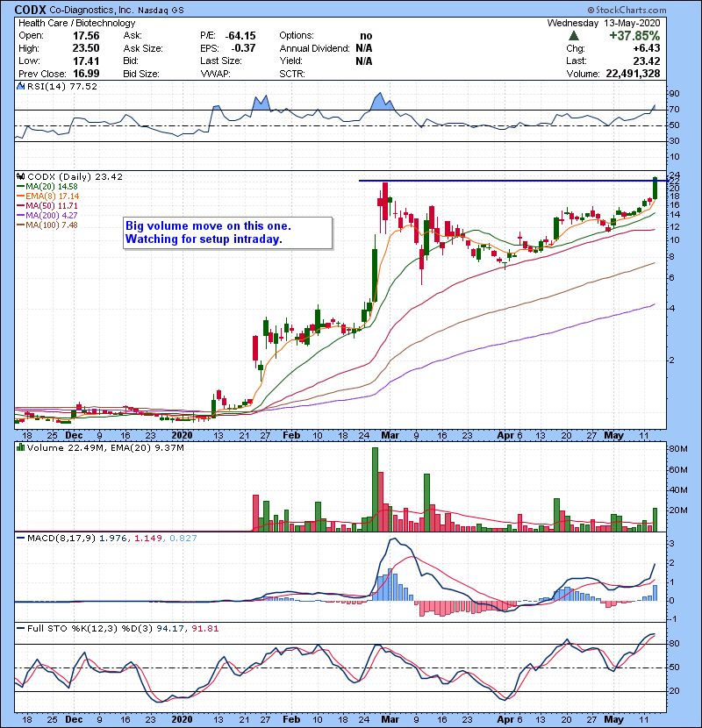The height and width of the screenshot is (728, 702).
Task: Click the 'Big volume move' annotation box
Action: 227,233
